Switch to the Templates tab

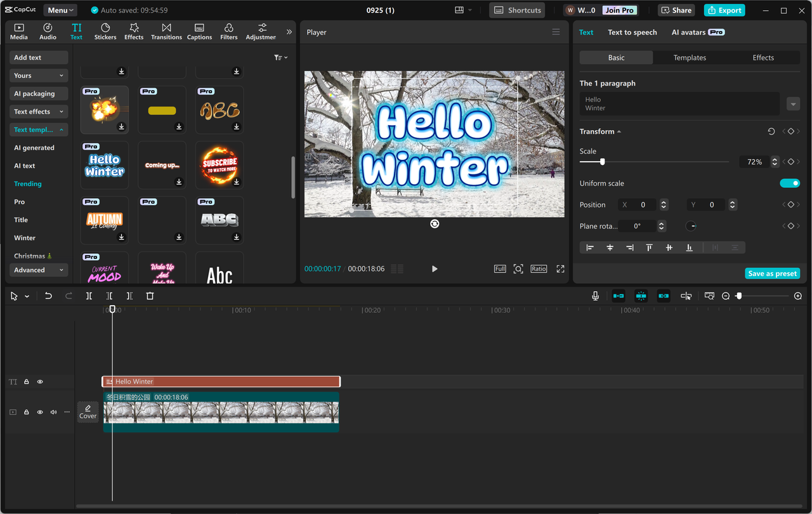click(x=690, y=57)
